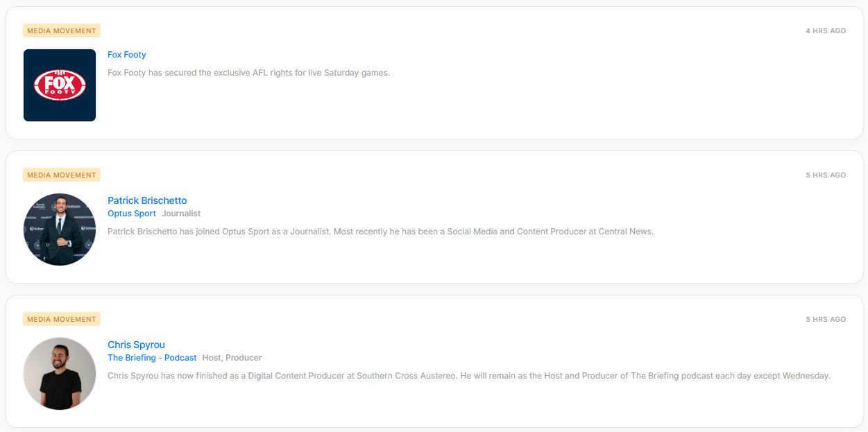Click timestamp on the Chris Spyrou card
This screenshot has height=432, width=868.
tap(826, 320)
